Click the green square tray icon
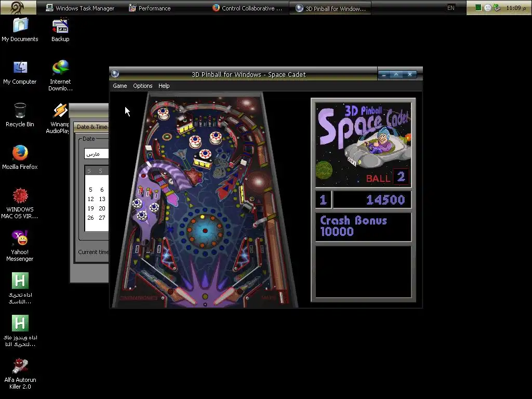 tap(478, 7)
